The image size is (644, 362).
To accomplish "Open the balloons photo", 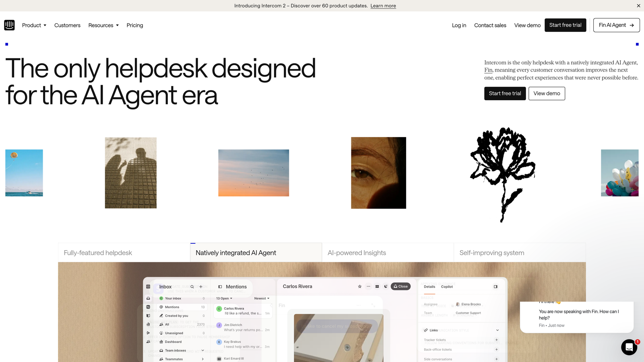I will point(619,173).
